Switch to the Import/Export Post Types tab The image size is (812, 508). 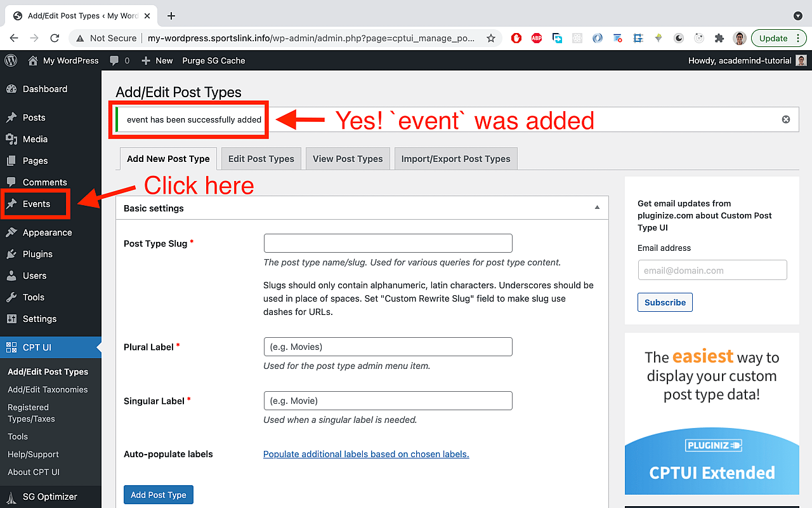coord(455,158)
